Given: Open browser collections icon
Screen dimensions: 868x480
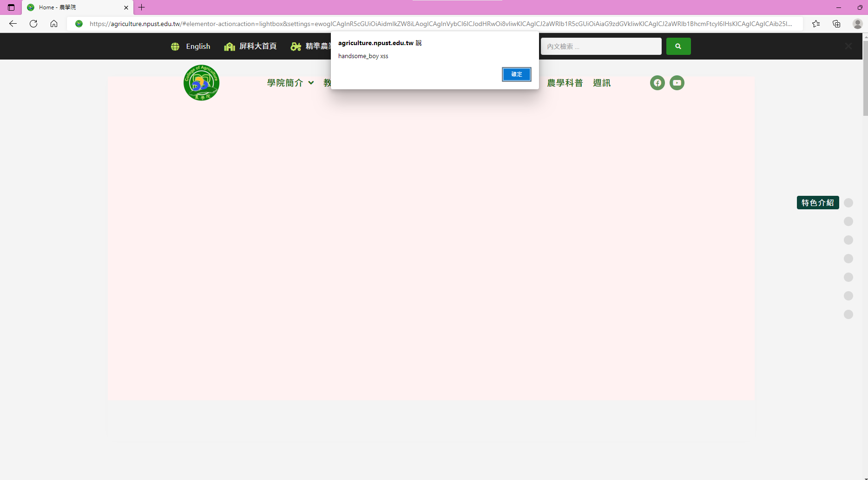Looking at the screenshot, I should 836,24.
